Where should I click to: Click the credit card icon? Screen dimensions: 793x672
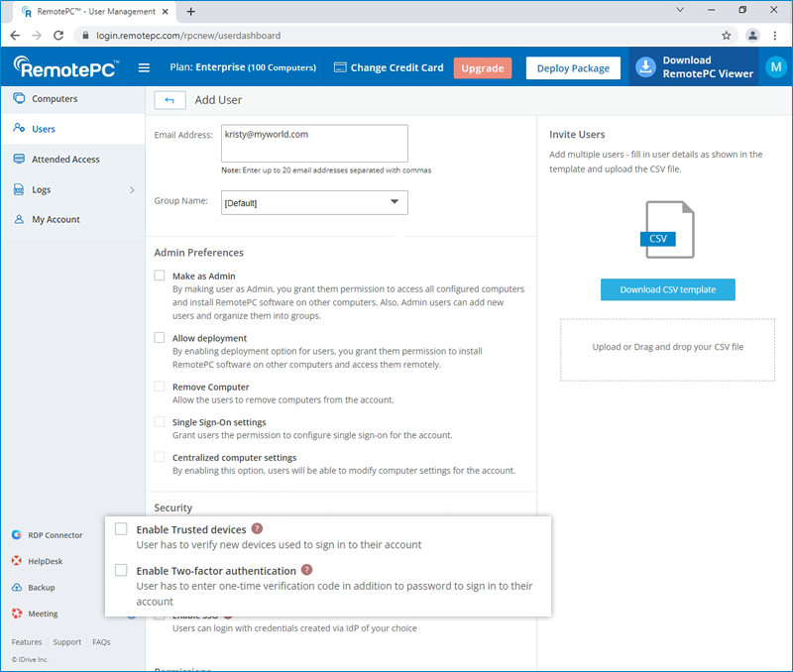coord(340,67)
